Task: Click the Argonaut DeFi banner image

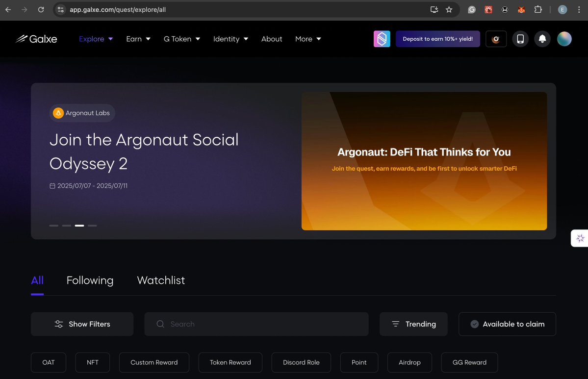Action: point(424,161)
